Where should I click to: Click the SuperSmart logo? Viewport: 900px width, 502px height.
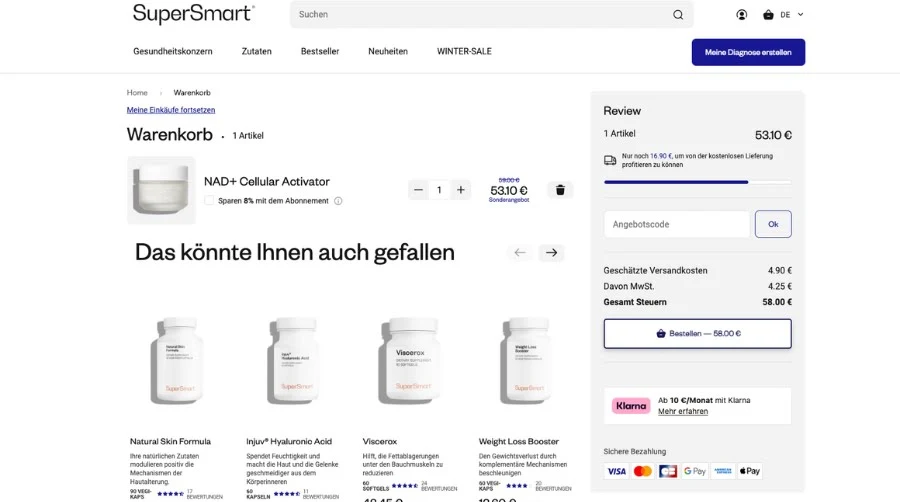pos(193,14)
